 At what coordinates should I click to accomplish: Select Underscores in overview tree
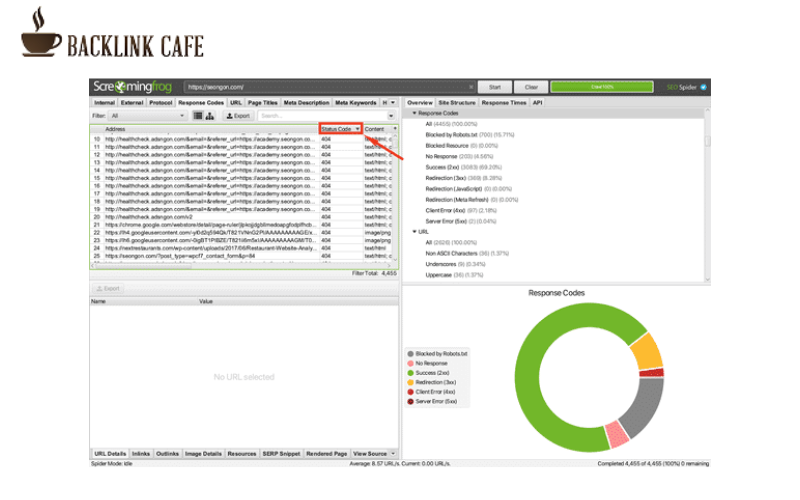pos(455,264)
